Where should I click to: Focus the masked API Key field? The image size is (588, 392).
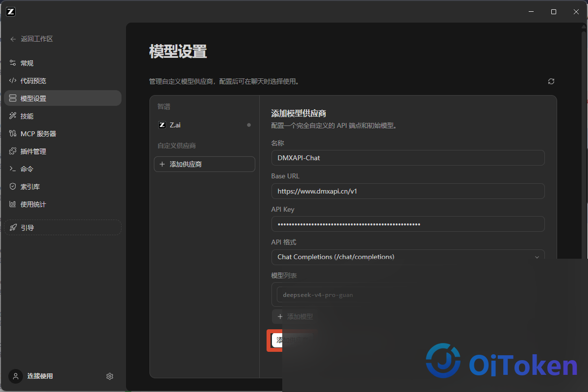(408, 224)
